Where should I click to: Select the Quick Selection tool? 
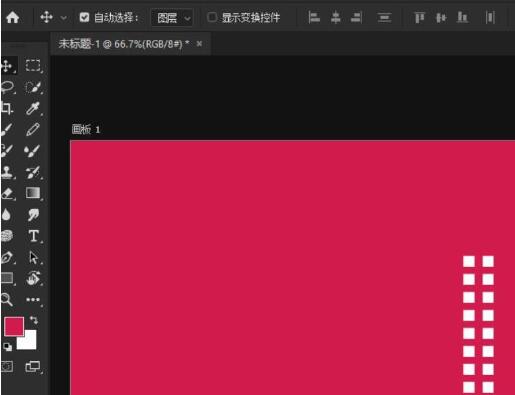(x=33, y=87)
